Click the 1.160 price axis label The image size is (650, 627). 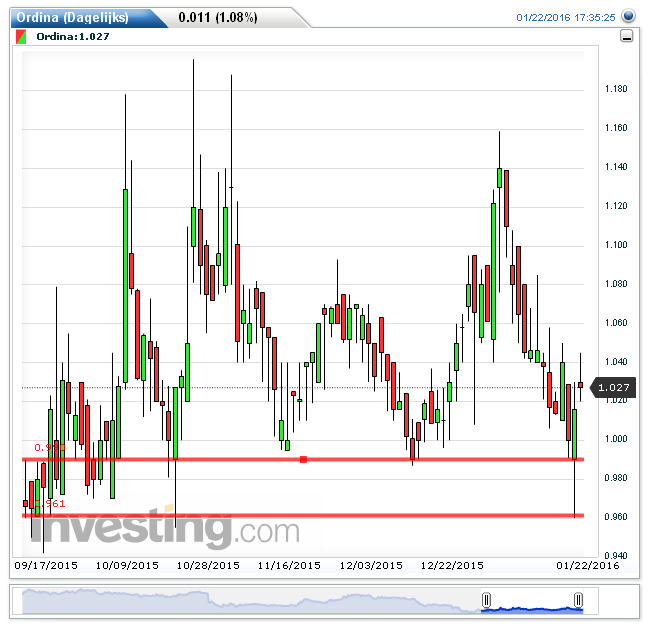(616, 128)
